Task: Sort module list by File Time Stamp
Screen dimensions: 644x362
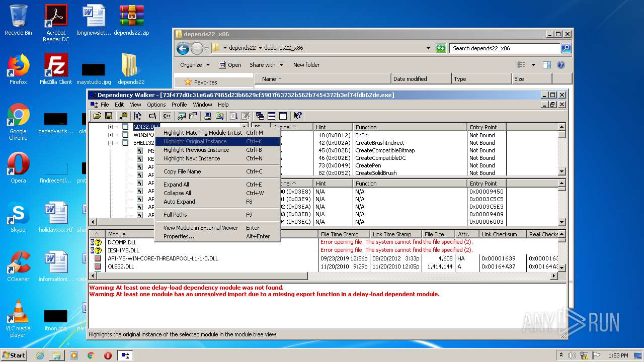Action: point(344,234)
